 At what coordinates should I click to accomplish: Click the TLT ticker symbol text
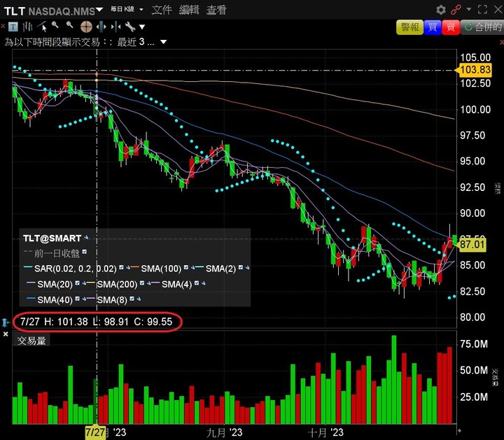pos(15,11)
